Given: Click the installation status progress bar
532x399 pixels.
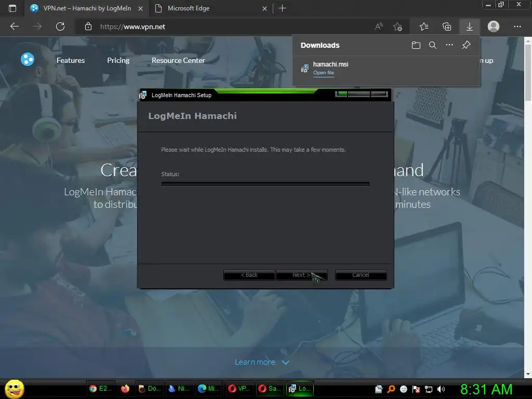Looking at the screenshot, I should [x=265, y=184].
